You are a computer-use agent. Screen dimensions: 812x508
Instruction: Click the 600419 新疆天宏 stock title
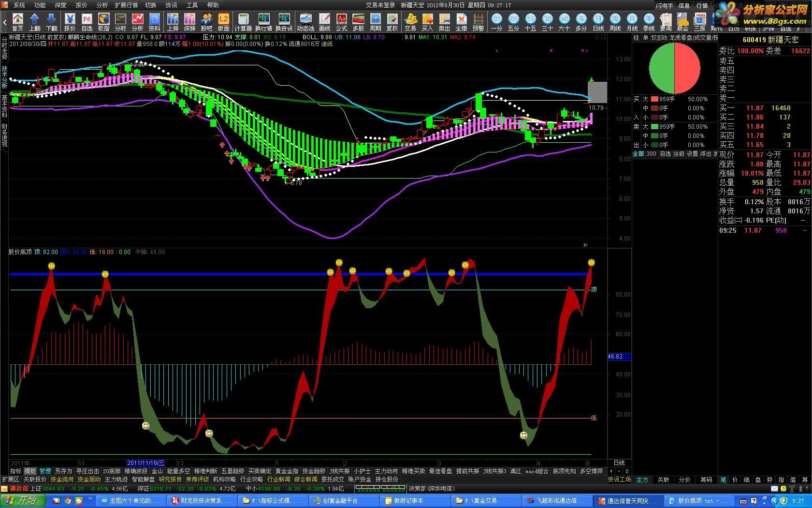pyautogui.click(x=770, y=40)
